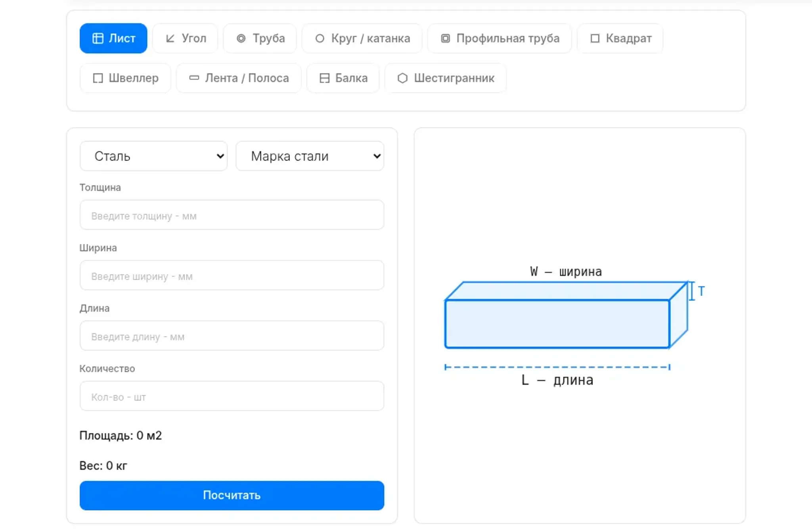This screenshot has height=530, width=812.
Task: Choose the Профильная труба tab label
Action: point(508,38)
